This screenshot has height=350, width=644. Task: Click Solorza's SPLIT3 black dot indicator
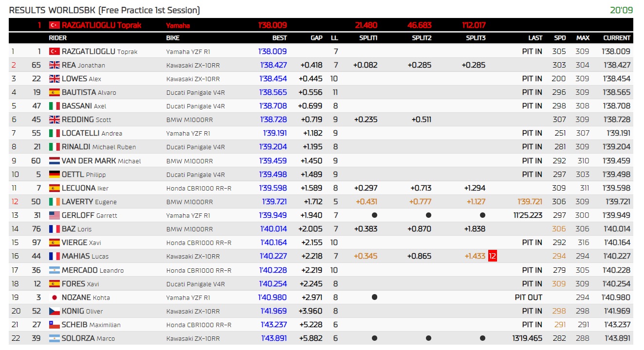482,338
